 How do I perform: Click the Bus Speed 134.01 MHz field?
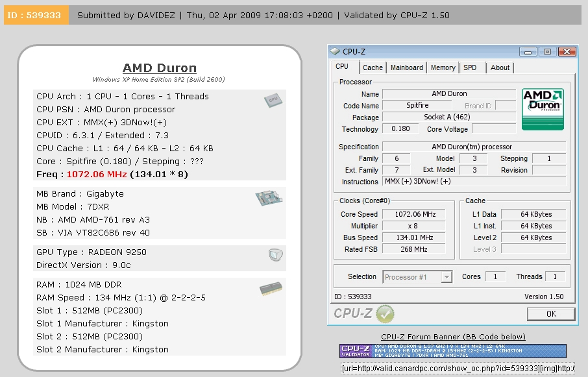click(414, 237)
